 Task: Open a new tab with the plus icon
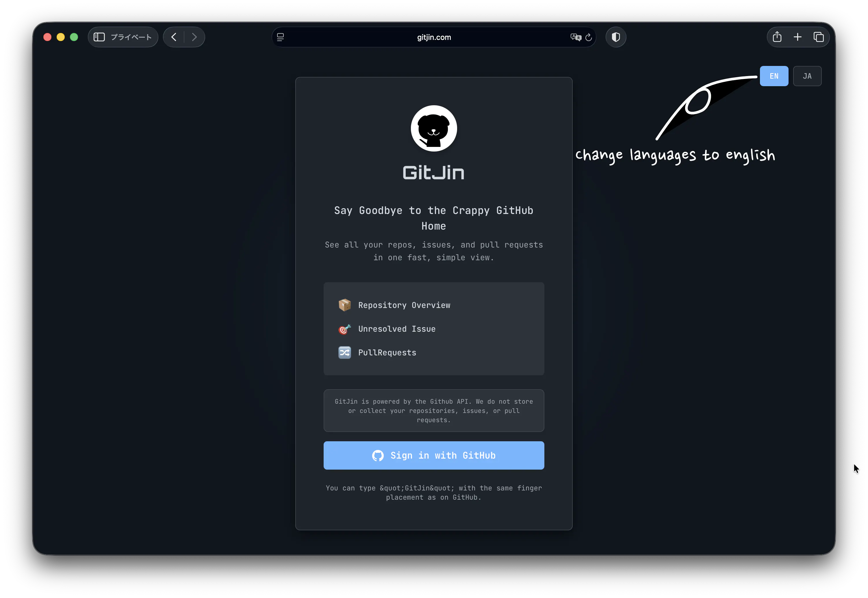(x=797, y=37)
